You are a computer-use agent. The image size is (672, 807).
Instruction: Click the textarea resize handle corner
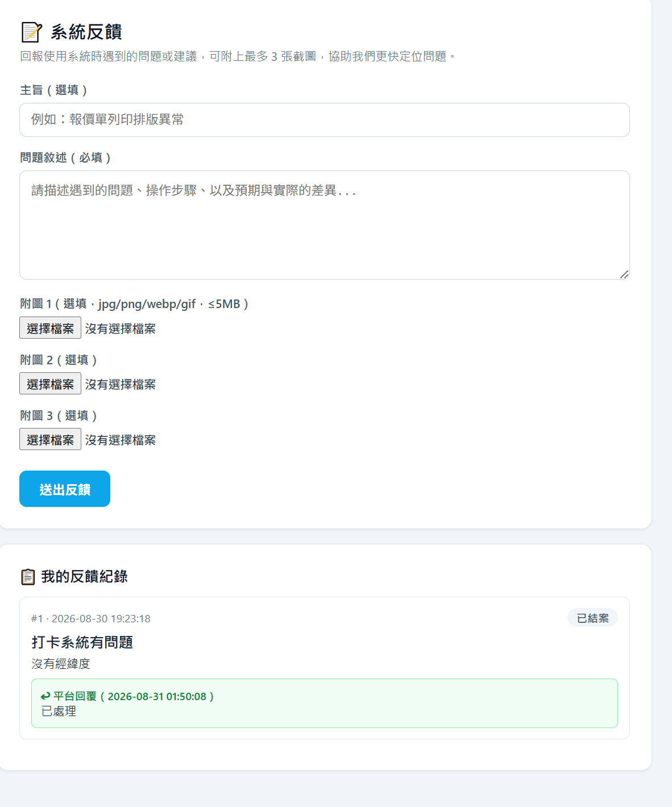(624, 274)
